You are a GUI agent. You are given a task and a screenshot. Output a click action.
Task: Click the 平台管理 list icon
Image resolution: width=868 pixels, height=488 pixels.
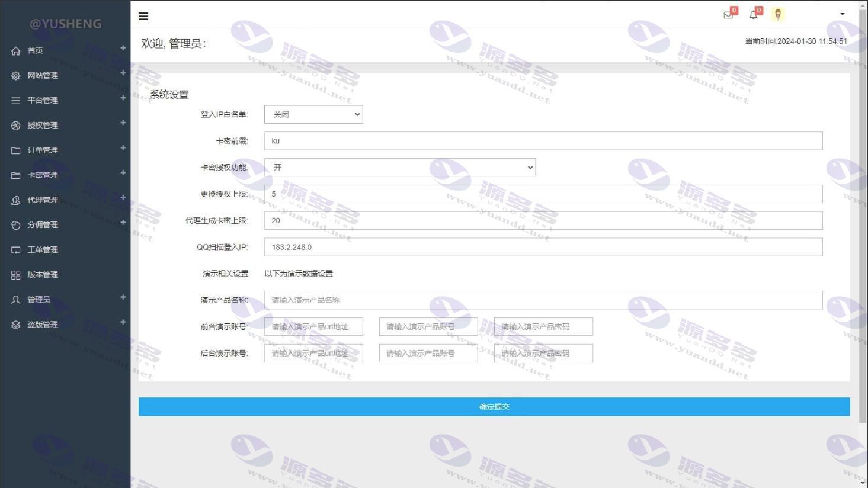pos(16,101)
